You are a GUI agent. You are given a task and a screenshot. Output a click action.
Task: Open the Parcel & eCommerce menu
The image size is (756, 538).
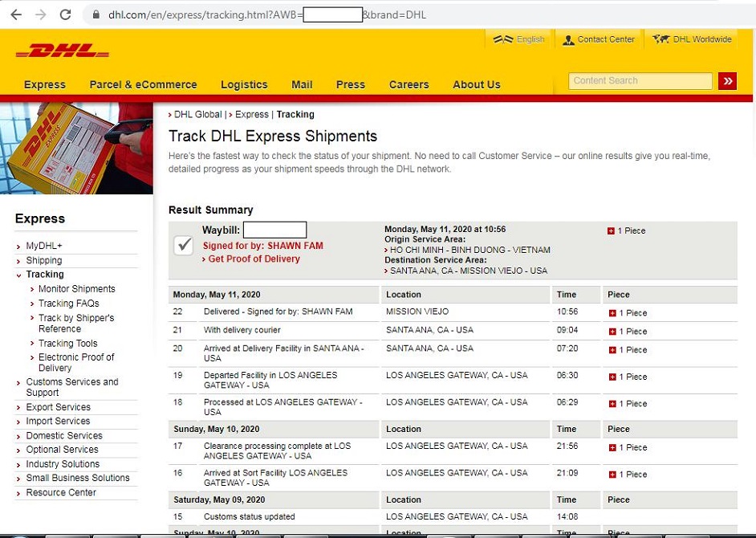coord(143,84)
